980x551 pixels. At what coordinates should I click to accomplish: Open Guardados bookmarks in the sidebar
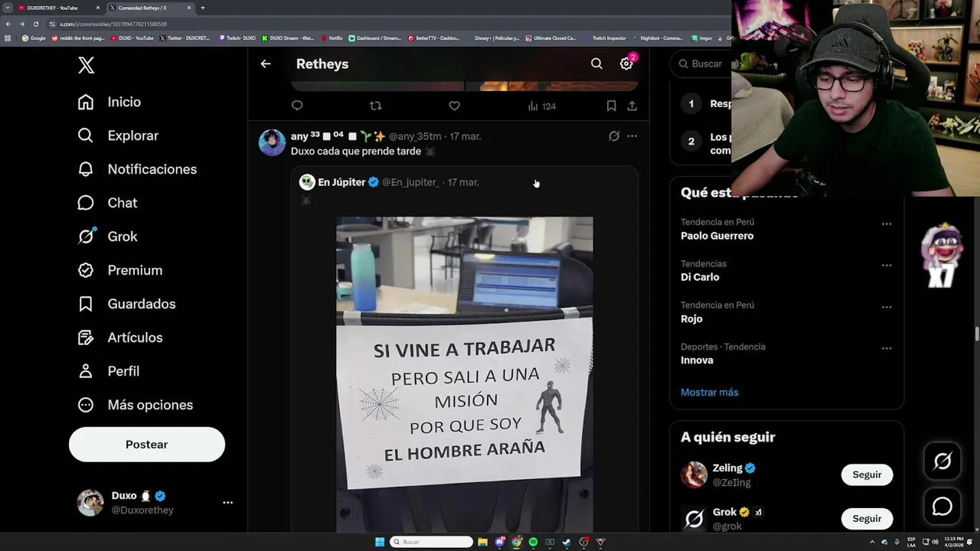tap(126, 304)
